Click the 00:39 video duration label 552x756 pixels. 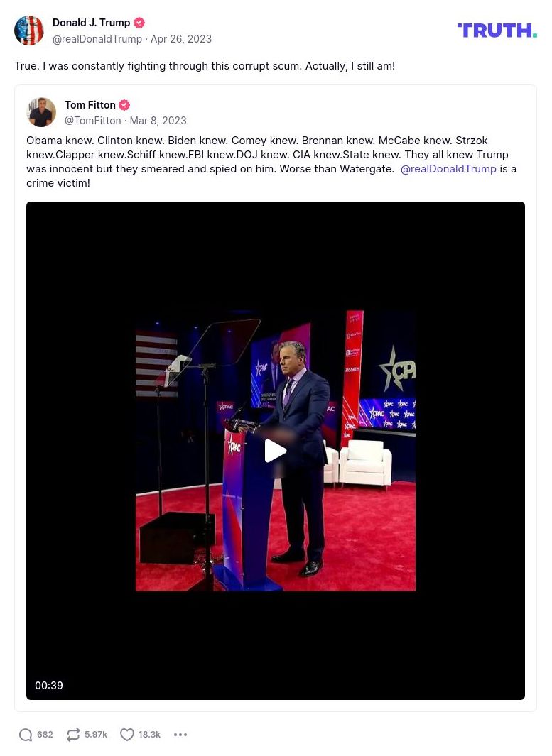[x=49, y=685]
